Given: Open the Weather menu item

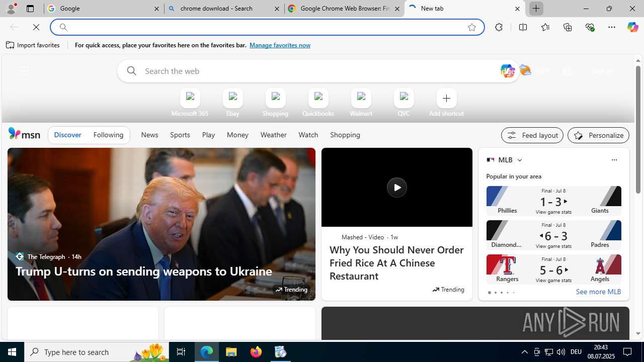Looking at the screenshot, I should [x=273, y=135].
